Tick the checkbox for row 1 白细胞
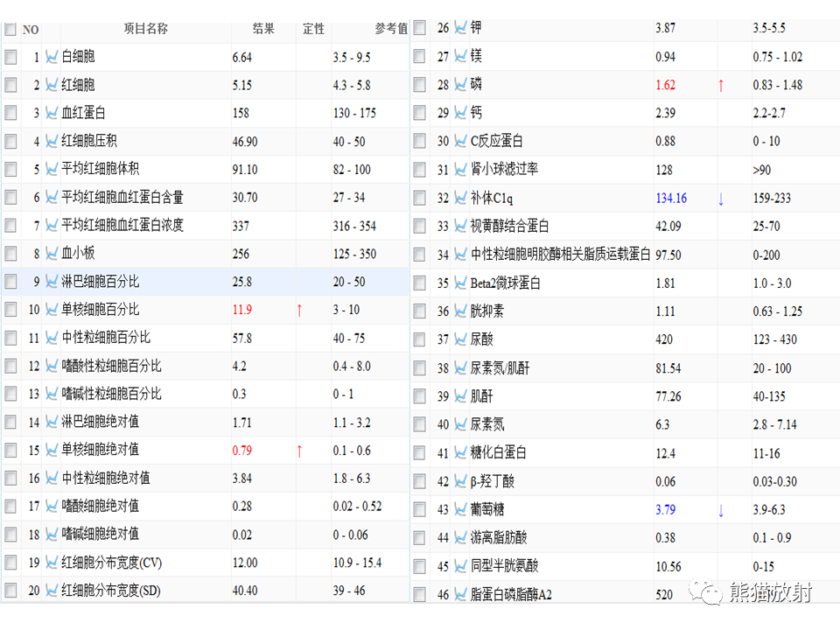Screen dimensions: 840x630 pyautogui.click(x=10, y=57)
